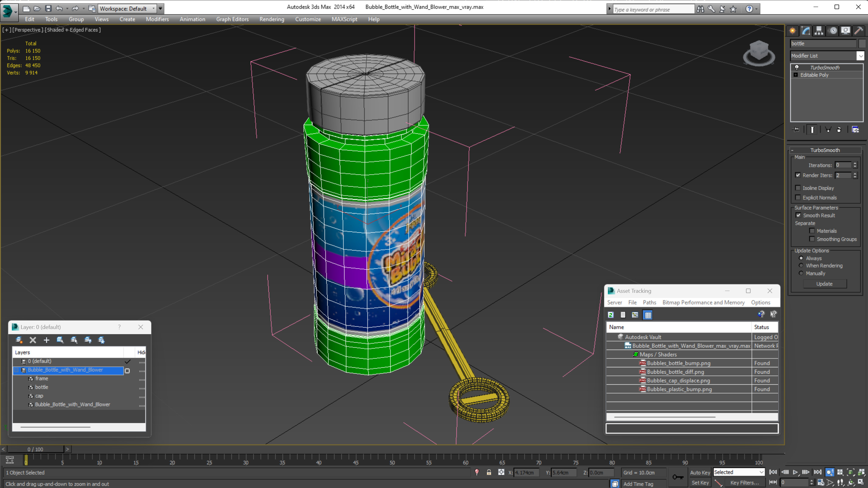Click the bottle object color swatch

point(862,43)
